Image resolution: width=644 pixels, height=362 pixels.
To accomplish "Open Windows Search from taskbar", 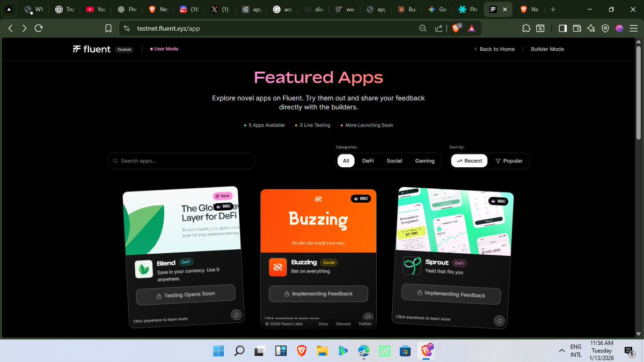I will coord(239,351).
